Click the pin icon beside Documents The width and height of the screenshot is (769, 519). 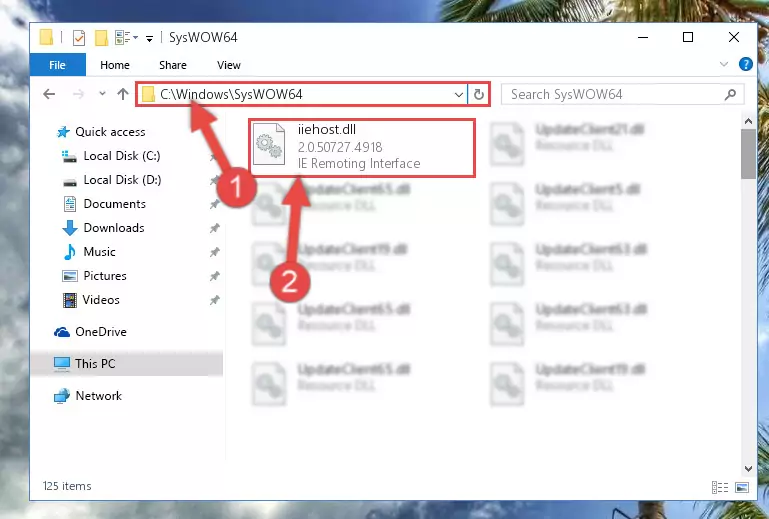(x=215, y=204)
